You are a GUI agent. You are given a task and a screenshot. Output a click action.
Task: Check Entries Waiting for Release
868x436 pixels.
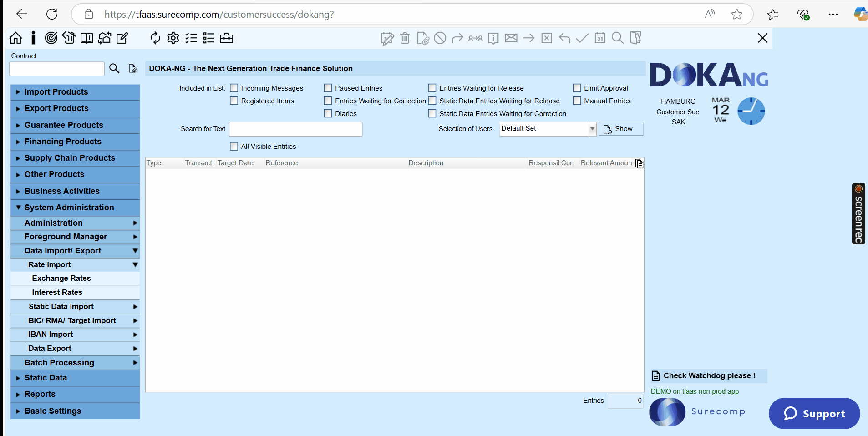click(432, 88)
